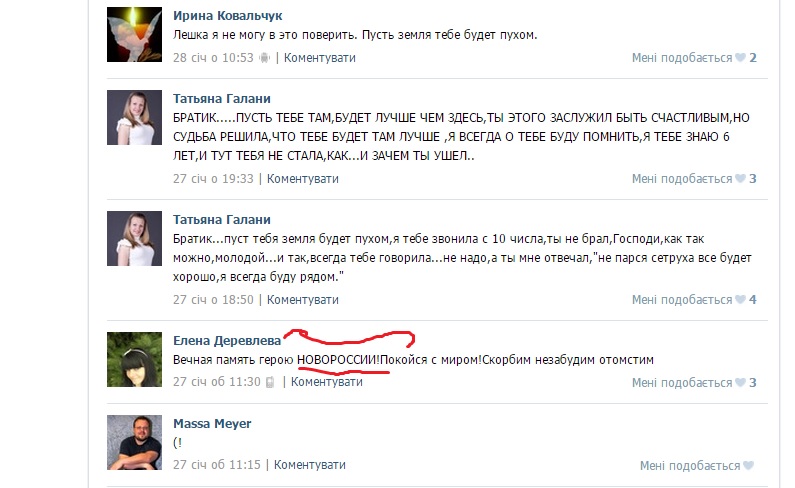Click heart icon on Елена Деревлева's comment
795x488 pixels.
point(740,382)
